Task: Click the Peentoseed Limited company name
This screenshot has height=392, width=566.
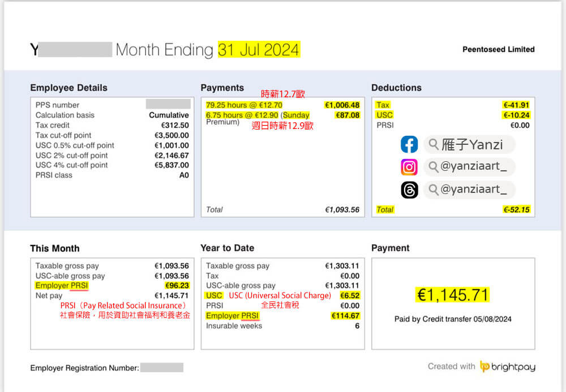Action: [498, 49]
